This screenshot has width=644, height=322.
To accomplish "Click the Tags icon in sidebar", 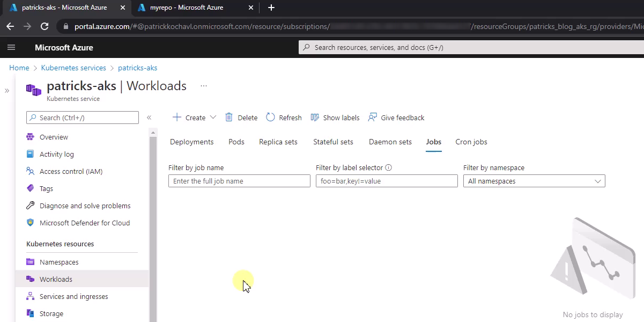I will click(x=30, y=188).
